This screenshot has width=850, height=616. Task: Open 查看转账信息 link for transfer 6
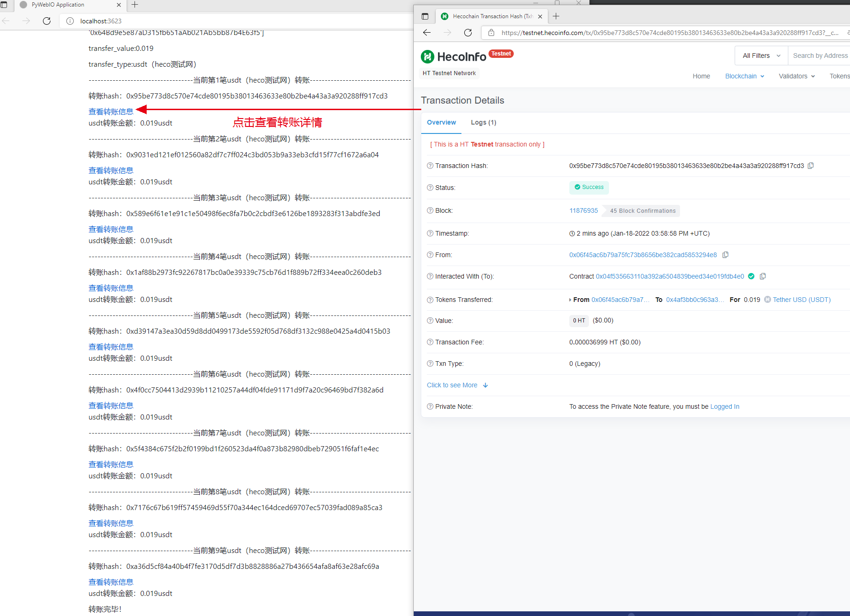pyautogui.click(x=111, y=406)
